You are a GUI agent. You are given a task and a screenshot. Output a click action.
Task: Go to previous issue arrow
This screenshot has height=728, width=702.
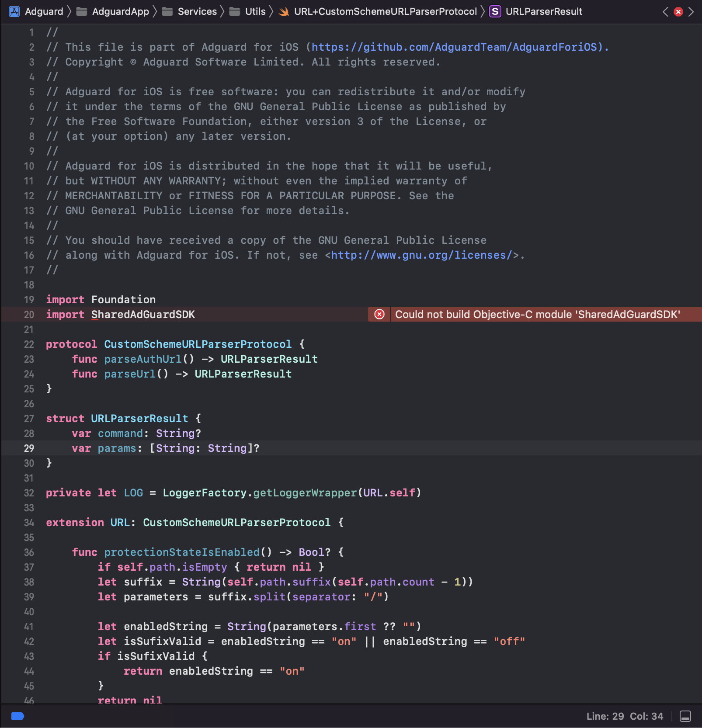(x=665, y=12)
